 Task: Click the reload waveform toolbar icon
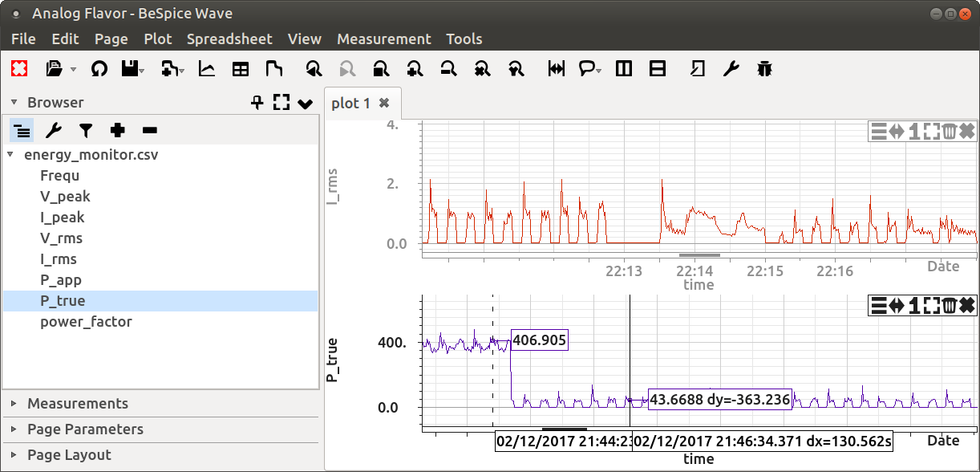[x=99, y=69]
